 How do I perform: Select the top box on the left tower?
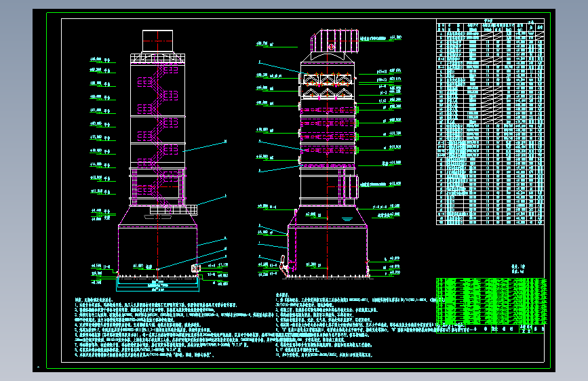157,41
